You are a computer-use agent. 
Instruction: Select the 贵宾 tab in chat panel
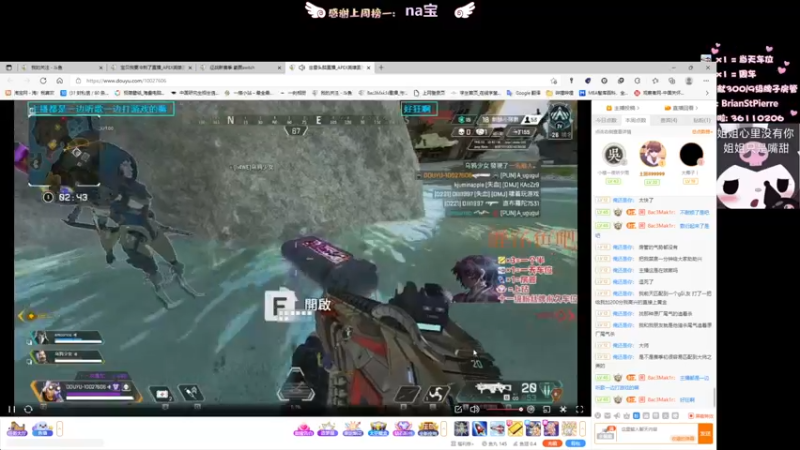[669, 120]
